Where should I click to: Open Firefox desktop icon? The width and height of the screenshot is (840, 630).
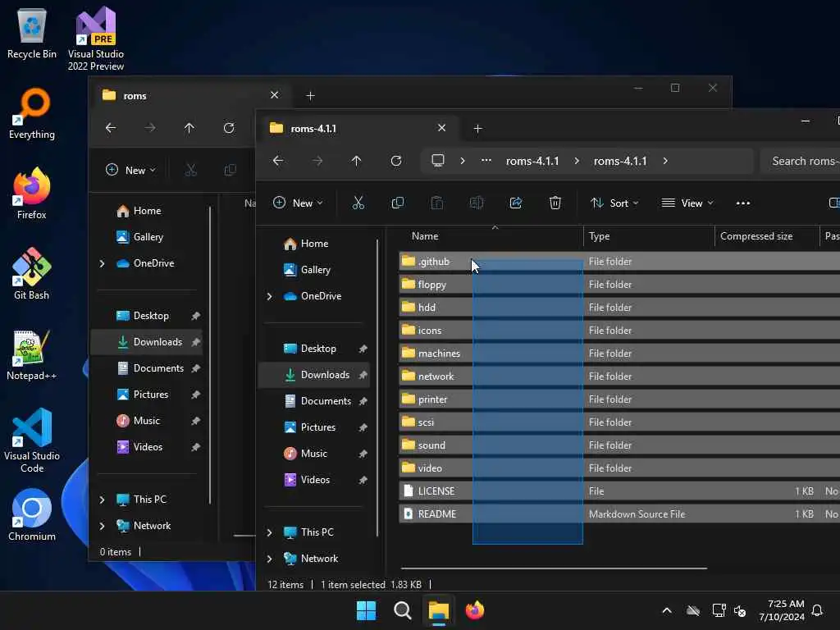[32, 194]
